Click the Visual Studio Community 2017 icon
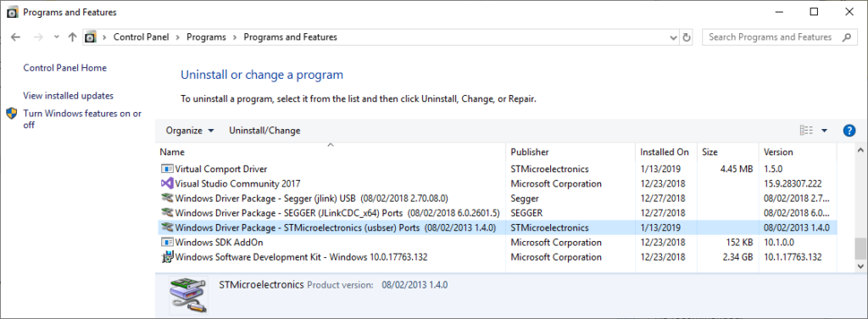The height and width of the screenshot is (319, 868). coord(167,183)
